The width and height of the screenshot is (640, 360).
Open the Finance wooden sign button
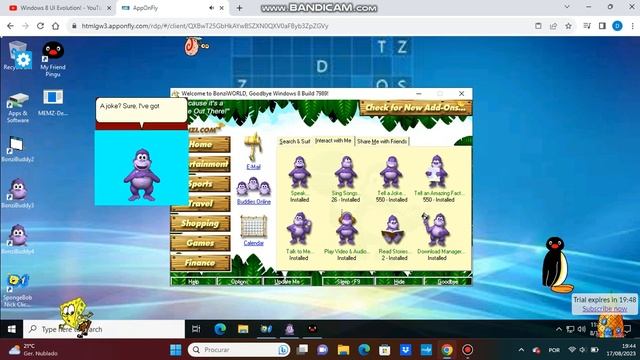pos(200,263)
